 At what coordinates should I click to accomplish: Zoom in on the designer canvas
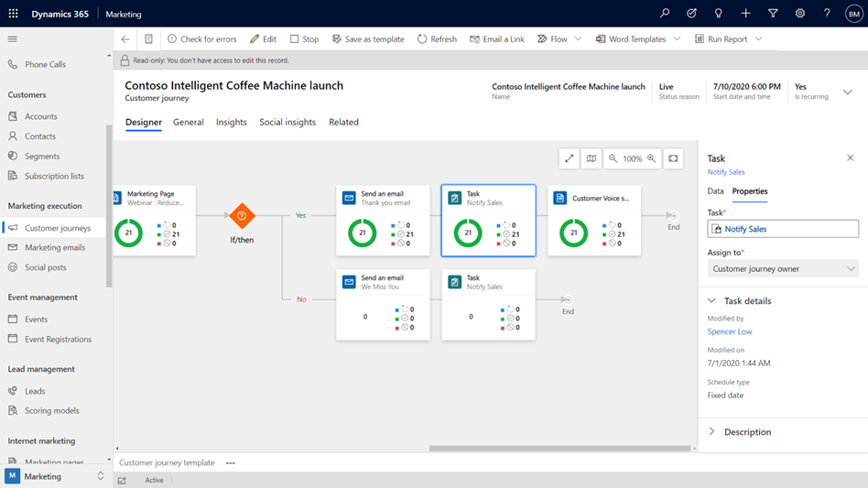pos(652,158)
